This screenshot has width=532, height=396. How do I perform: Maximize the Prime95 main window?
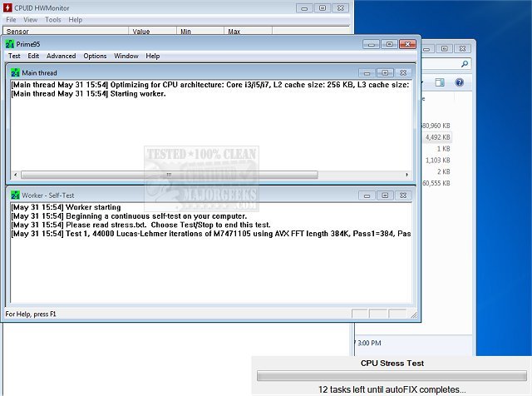390,44
